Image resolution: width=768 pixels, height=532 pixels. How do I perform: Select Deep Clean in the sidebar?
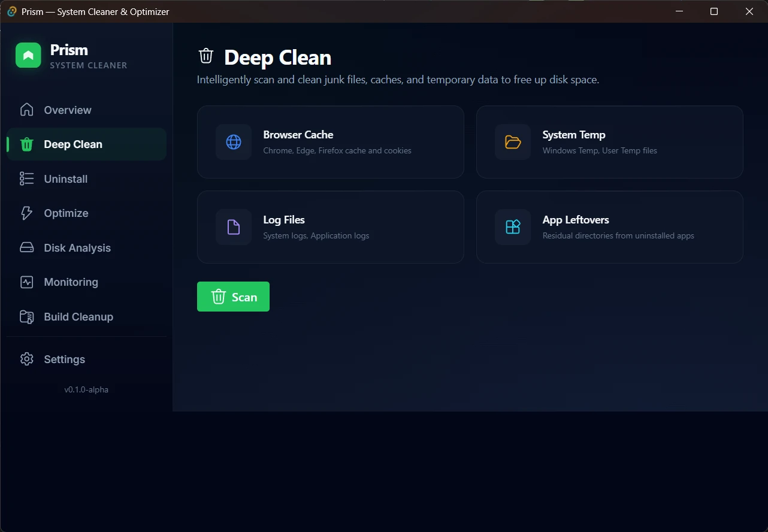pyautogui.click(x=86, y=144)
